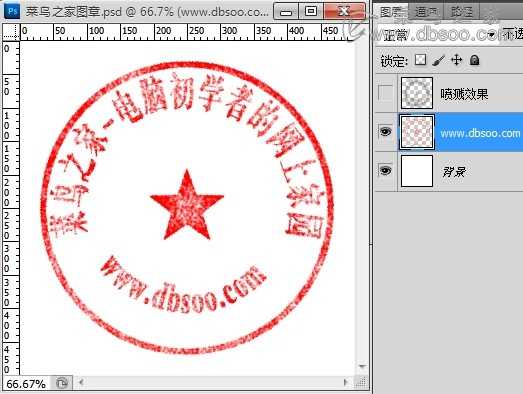Select the www.dbsoo.com layer name

(x=480, y=133)
